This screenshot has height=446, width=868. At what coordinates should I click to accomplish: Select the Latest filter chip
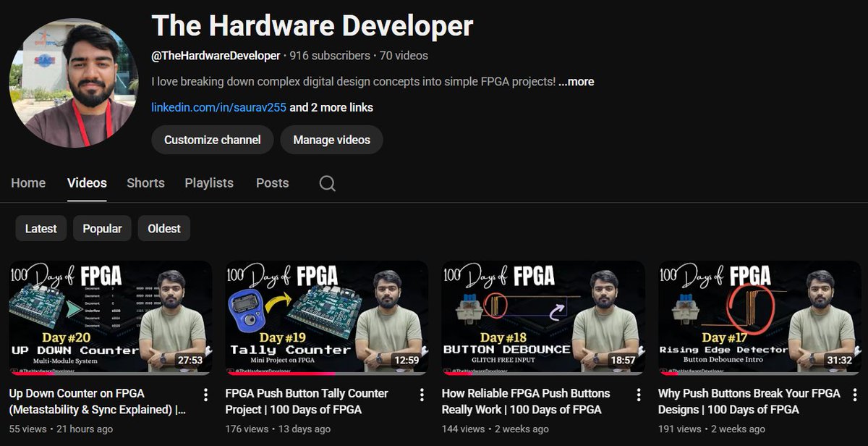point(41,228)
